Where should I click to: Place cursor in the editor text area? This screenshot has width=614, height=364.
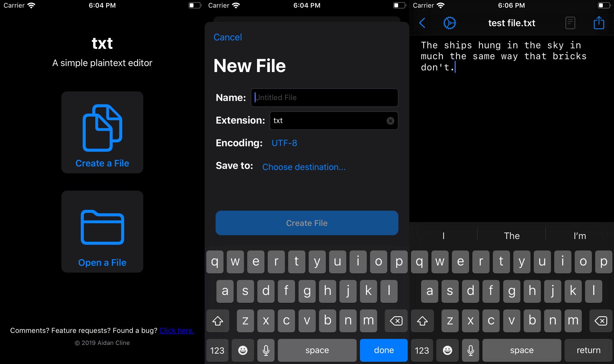click(512, 128)
